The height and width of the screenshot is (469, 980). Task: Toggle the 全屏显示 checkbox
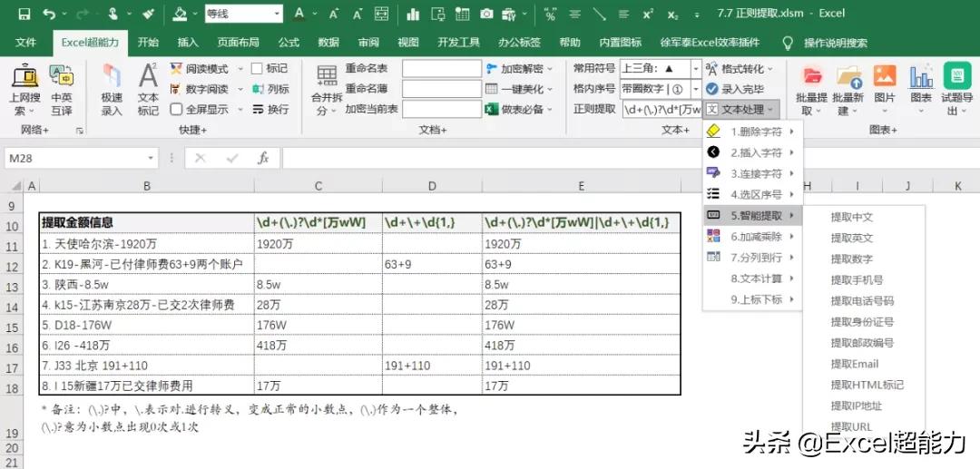tap(176, 109)
